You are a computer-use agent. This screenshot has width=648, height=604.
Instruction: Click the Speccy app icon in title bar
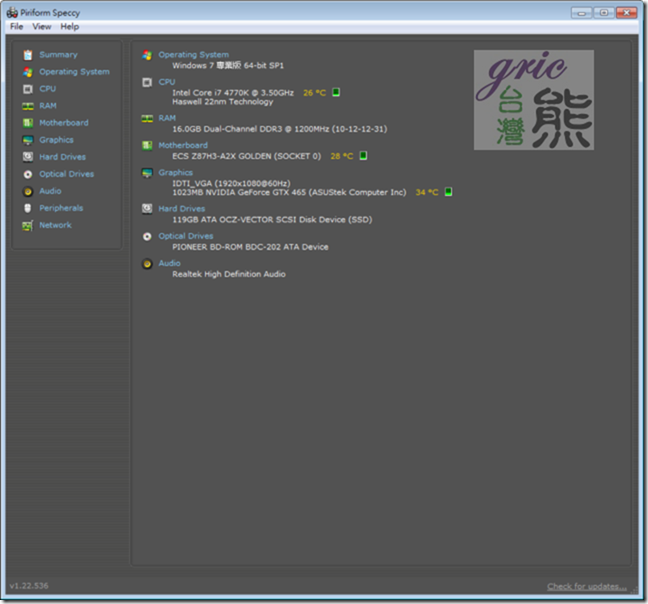click(12, 13)
